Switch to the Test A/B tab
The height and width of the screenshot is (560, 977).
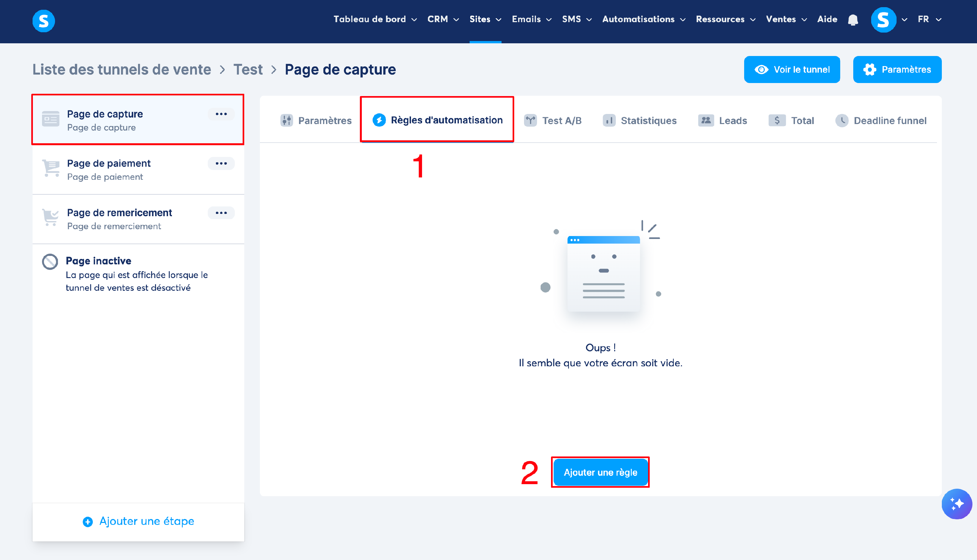pos(553,121)
